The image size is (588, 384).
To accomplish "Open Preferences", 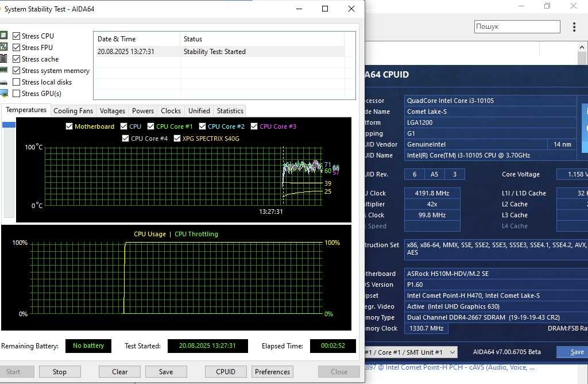I will coord(272,371).
